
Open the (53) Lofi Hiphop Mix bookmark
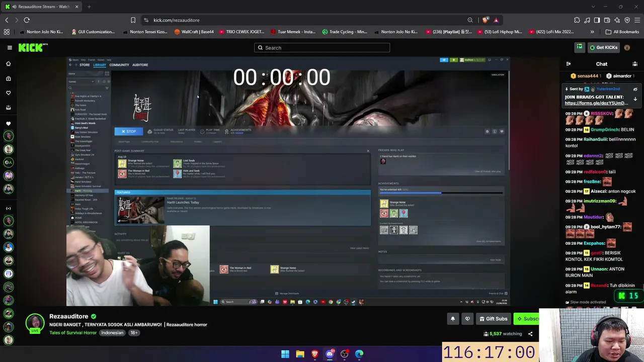pos(499,32)
